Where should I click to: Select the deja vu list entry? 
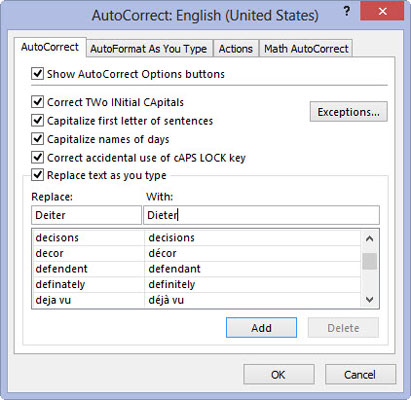(x=53, y=300)
